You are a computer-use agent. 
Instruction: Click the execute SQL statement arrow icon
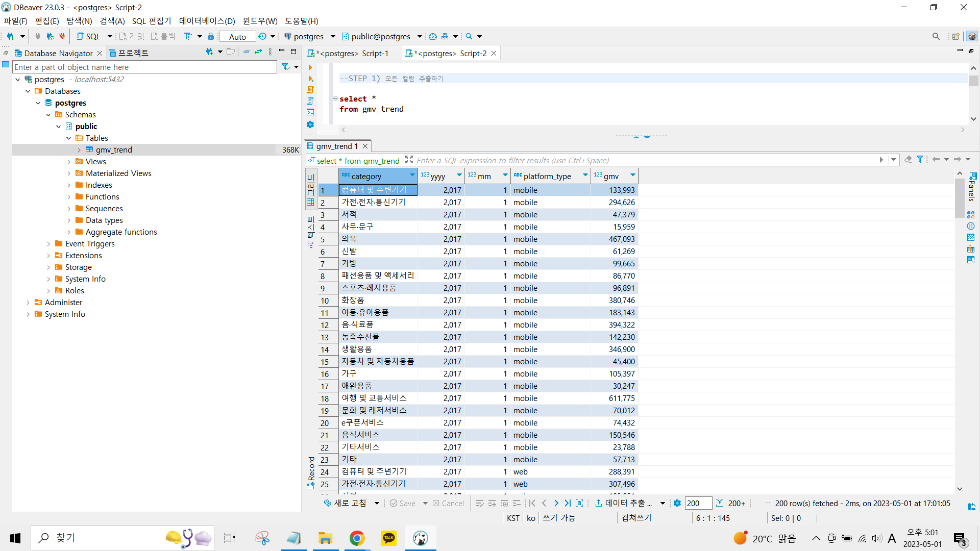click(310, 67)
